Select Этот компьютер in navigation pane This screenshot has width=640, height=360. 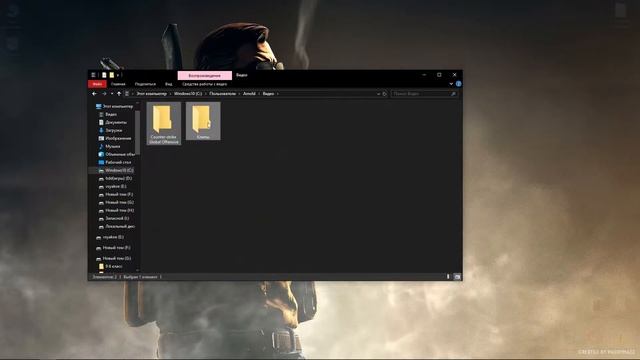pyautogui.click(x=114, y=106)
